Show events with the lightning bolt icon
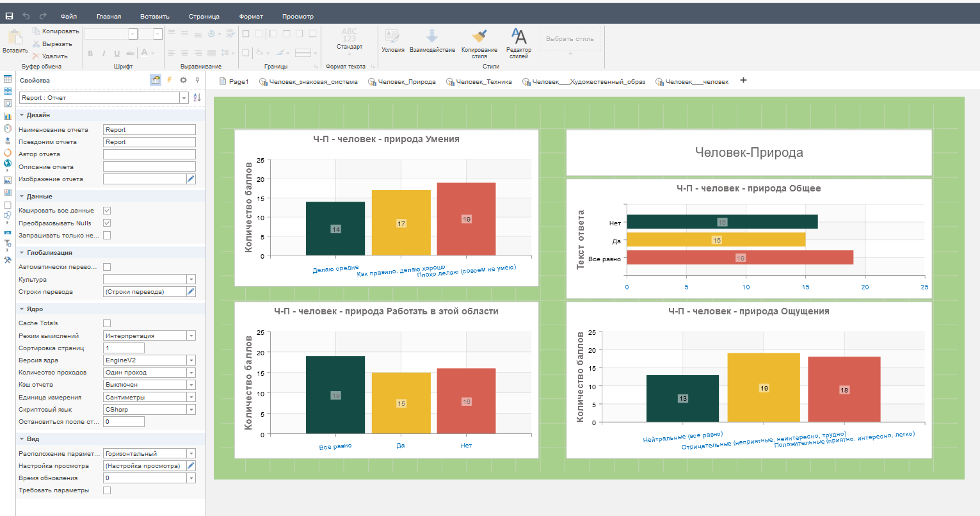Image resolution: width=980 pixels, height=516 pixels. [x=170, y=80]
